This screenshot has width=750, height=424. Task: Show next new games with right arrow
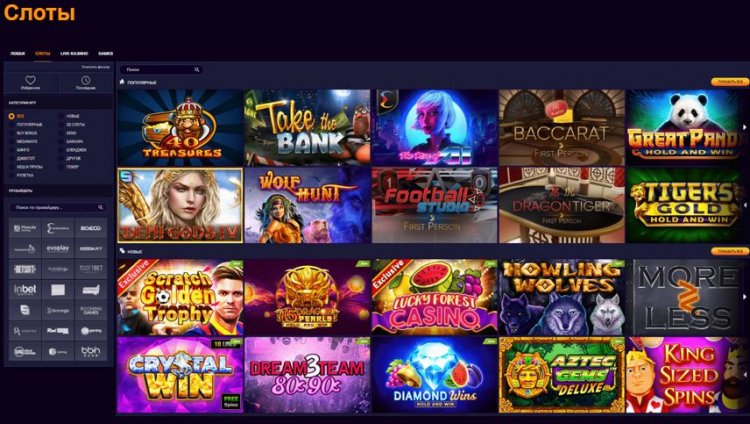(744, 297)
